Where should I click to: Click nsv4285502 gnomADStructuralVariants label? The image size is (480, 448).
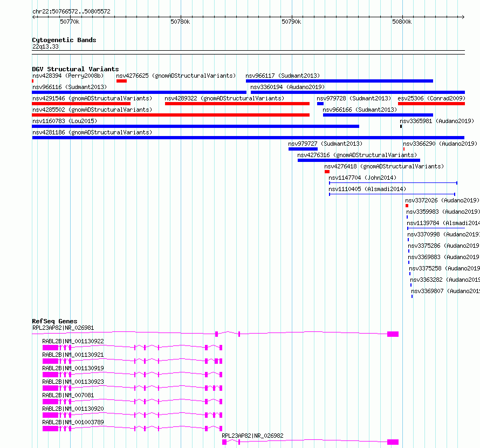point(92,110)
